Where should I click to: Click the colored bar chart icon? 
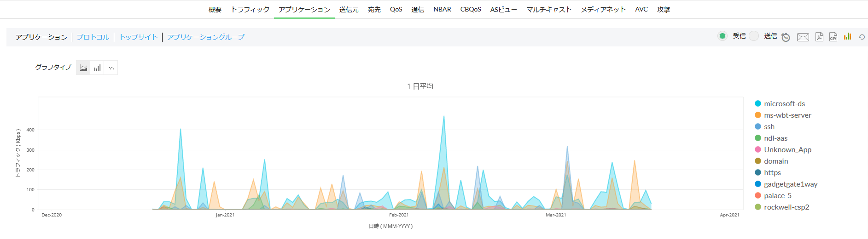pos(847,36)
